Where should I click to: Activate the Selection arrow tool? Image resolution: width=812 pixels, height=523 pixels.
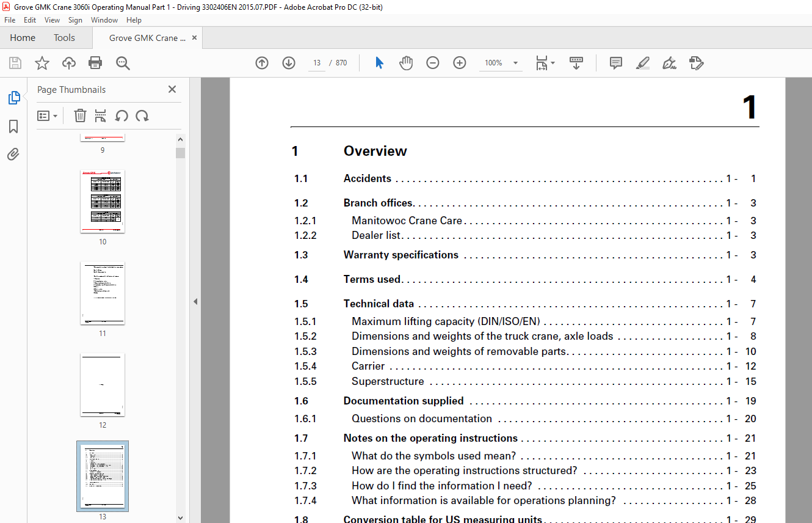click(x=379, y=63)
